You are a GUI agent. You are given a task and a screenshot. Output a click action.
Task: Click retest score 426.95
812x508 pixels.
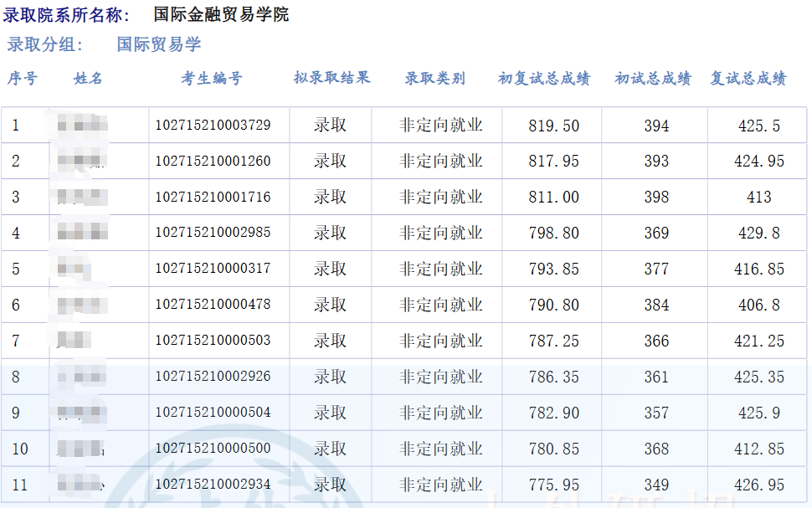[x=758, y=485]
